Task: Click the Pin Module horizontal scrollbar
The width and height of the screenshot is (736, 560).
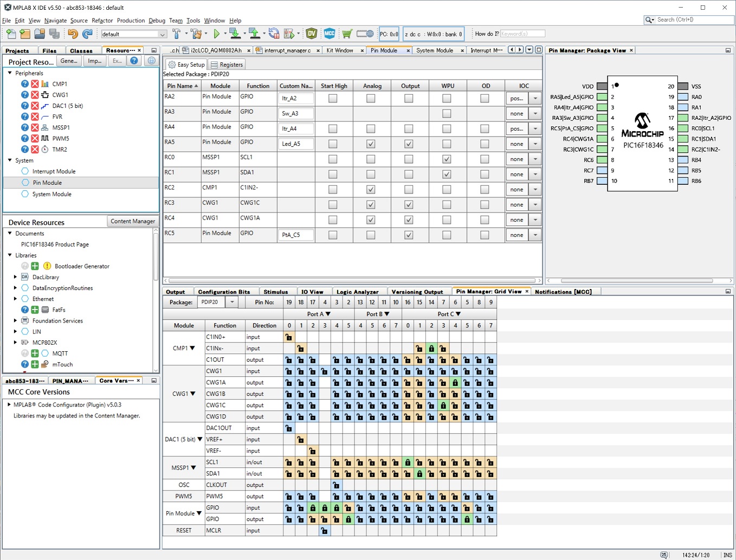Action: coord(353,281)
